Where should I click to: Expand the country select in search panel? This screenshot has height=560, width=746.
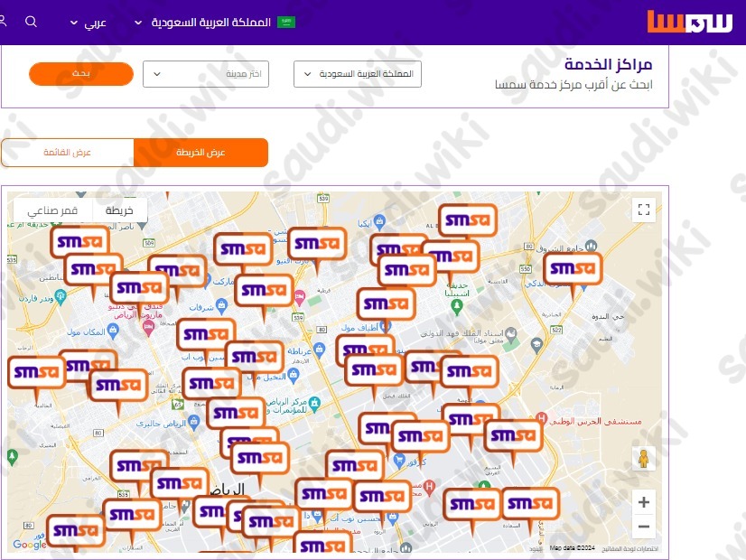pyautogui.click(x=358, y=74)
